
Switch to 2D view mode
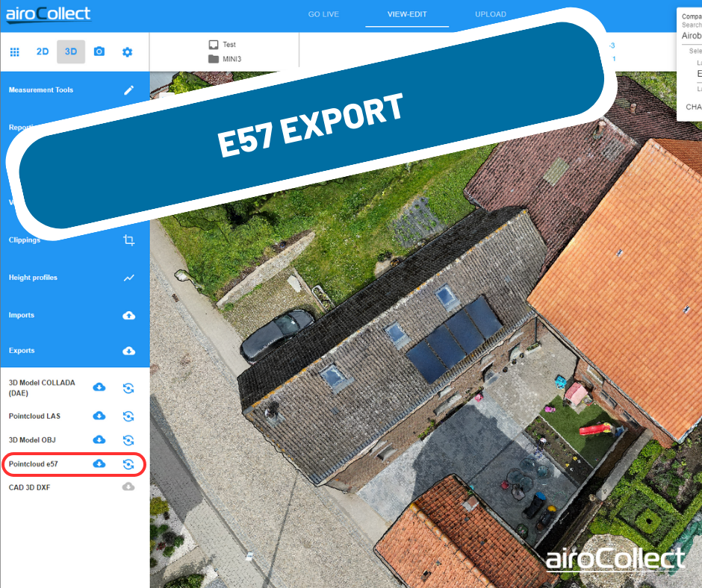click(43, 52)
